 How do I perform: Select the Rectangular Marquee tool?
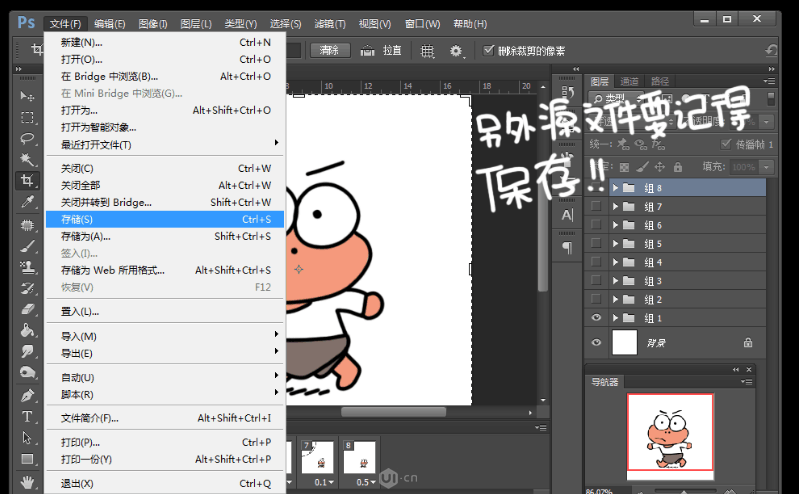(28, 118)
